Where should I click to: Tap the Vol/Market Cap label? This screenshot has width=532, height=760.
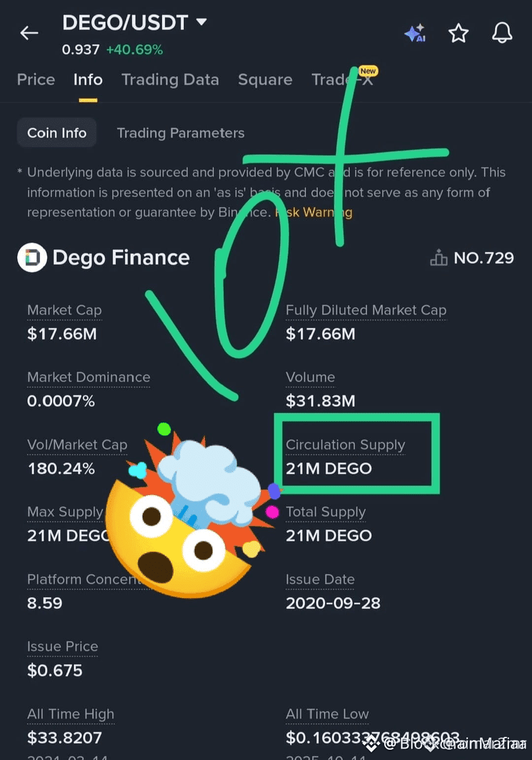tap(77, 444)
